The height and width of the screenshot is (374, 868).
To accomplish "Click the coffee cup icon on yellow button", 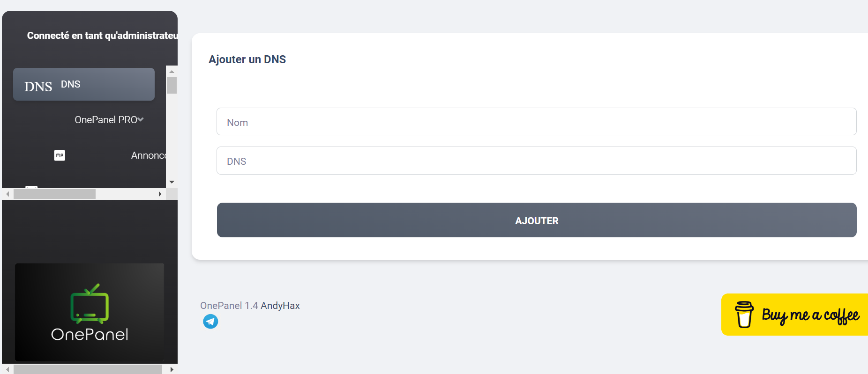I will point(744,314).
